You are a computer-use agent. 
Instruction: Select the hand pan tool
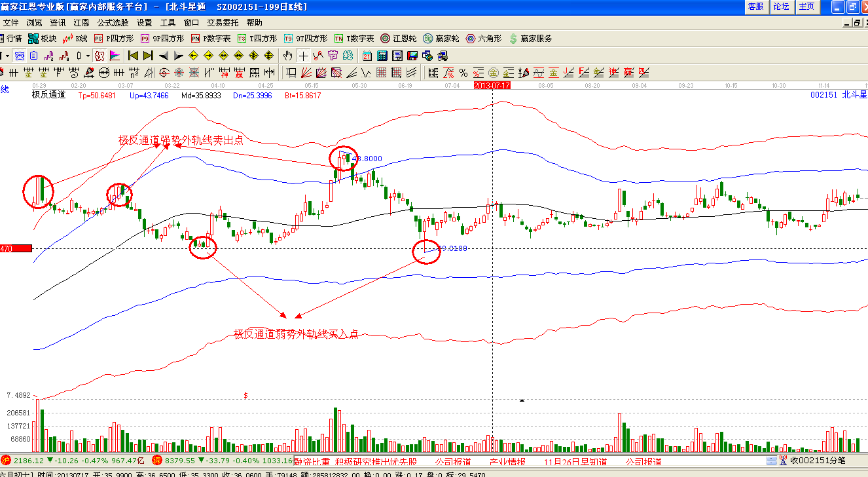click(x=287, y=56)
